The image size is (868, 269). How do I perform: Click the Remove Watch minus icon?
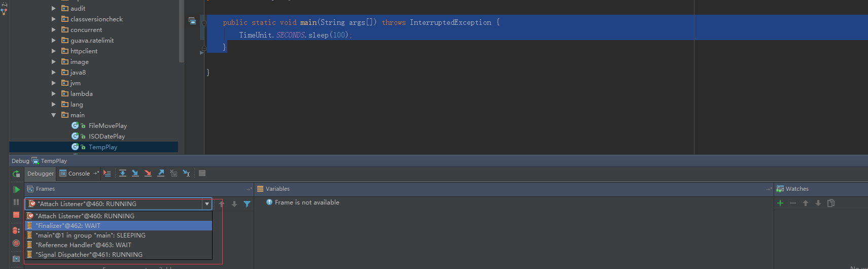click(793, 203)
